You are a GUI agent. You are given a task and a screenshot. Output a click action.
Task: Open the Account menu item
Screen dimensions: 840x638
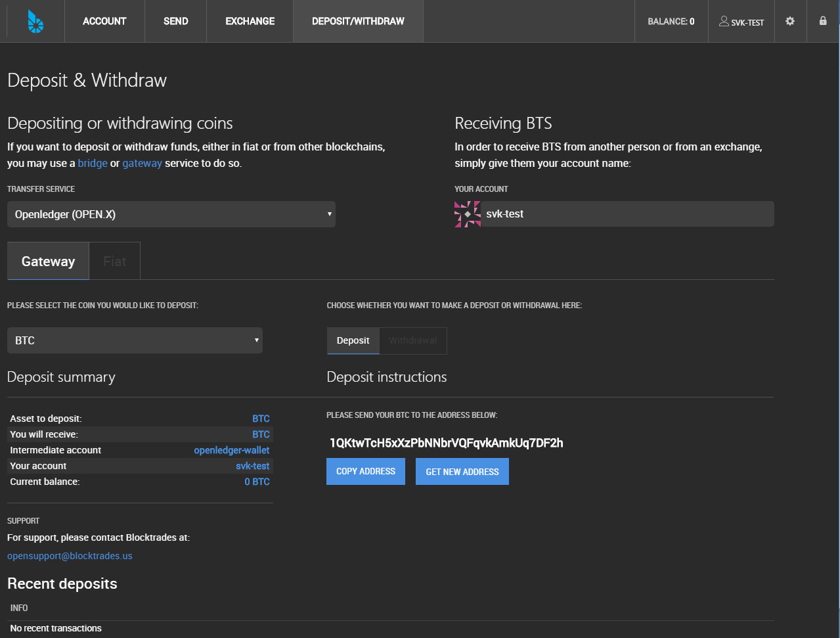coord(104,21)
